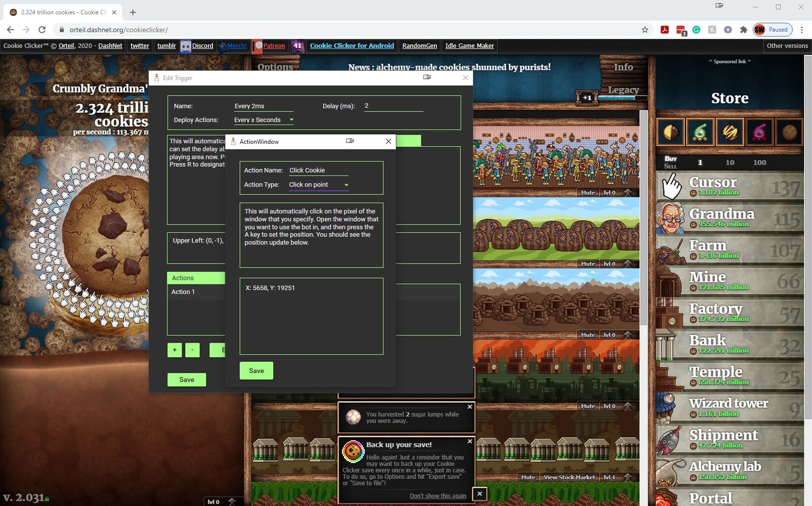Upgrade Farm level with lvl 0 arrow
Image resolution: width=812 pixels, height=506 pixels.
pos(628,264)
